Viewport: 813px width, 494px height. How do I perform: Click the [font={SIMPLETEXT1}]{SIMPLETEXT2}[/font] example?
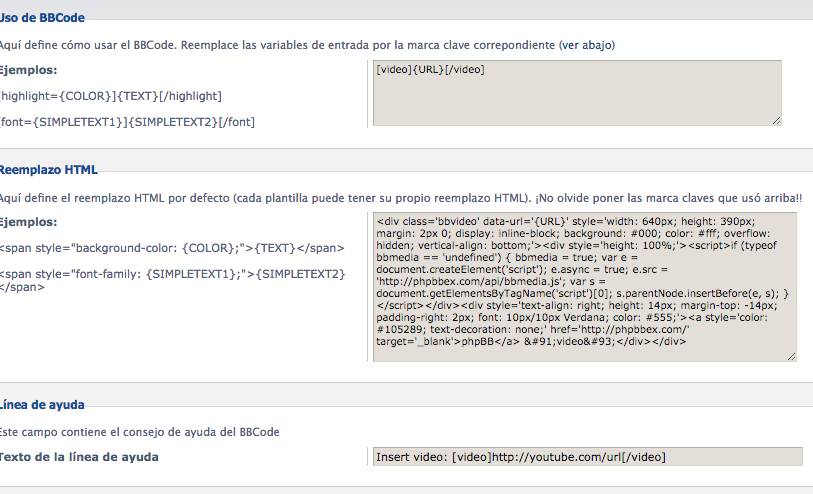point(127,122)
